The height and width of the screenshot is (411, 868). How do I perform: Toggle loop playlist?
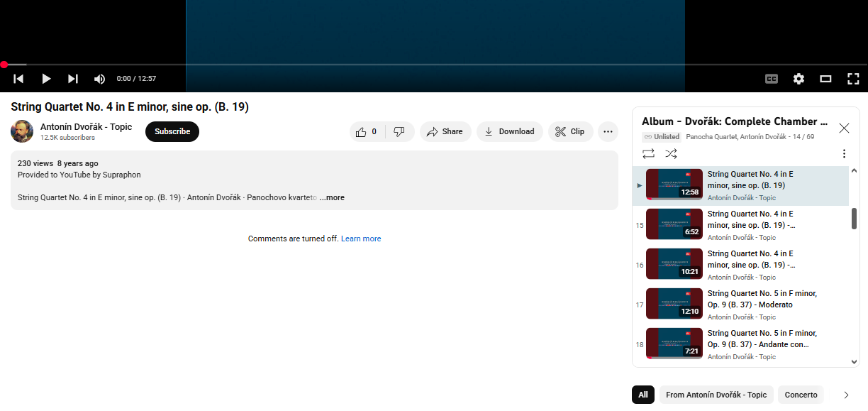[x=648, y=153]
